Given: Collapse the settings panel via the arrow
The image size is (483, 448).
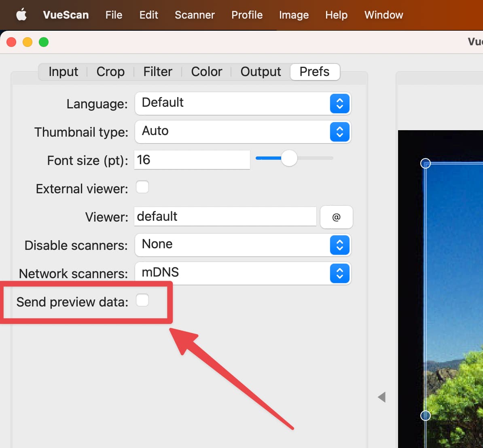Looking at the screenshot, I should tap(381, 397).
